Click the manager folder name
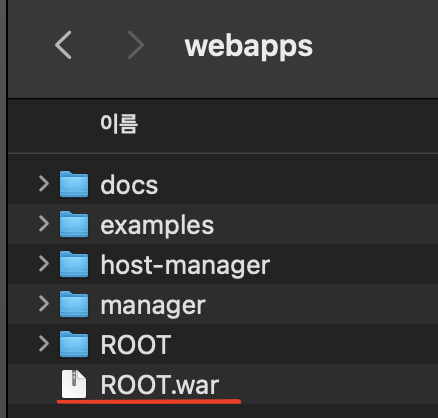 click(x=153, y=306)
